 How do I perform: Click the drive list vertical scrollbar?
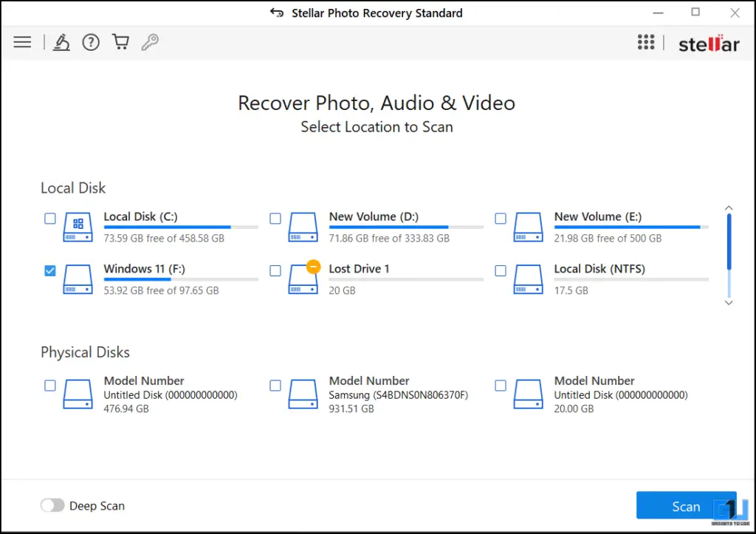click(729, 242)
